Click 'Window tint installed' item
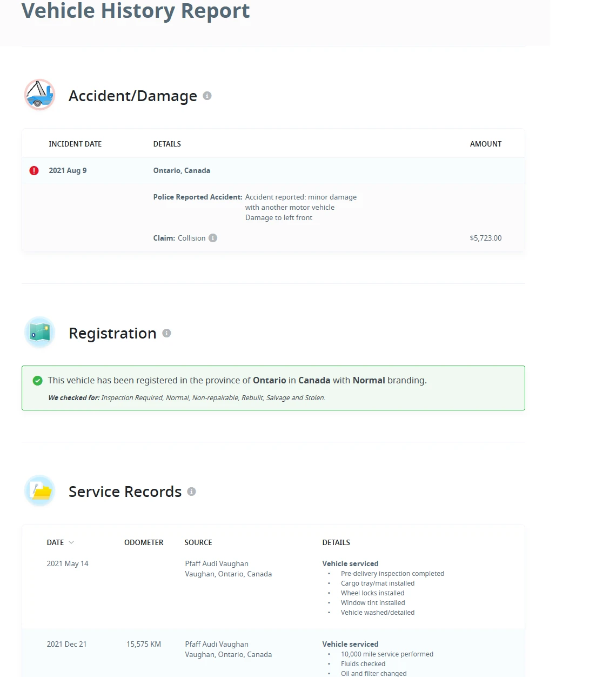Screen dimensions: 616x677 [x=373, y=603]
